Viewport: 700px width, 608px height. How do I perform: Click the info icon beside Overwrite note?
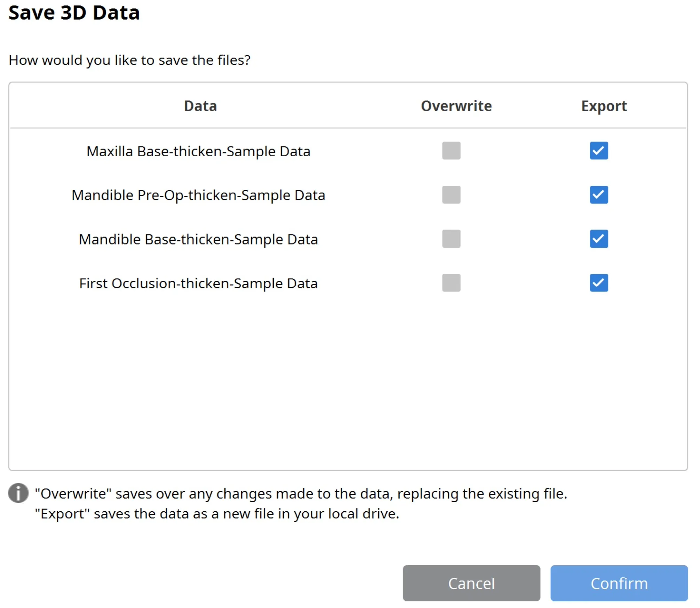click(18, 493)
